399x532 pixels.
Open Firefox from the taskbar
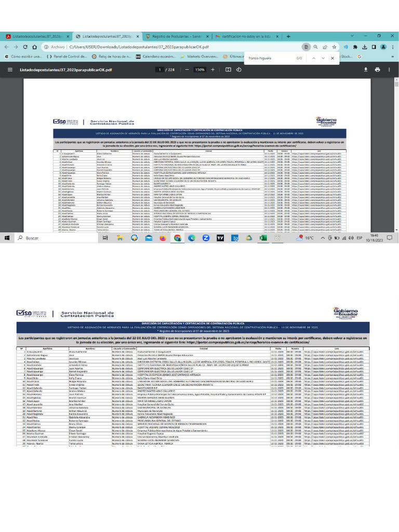pyautogui.click(x=163, y=238)
